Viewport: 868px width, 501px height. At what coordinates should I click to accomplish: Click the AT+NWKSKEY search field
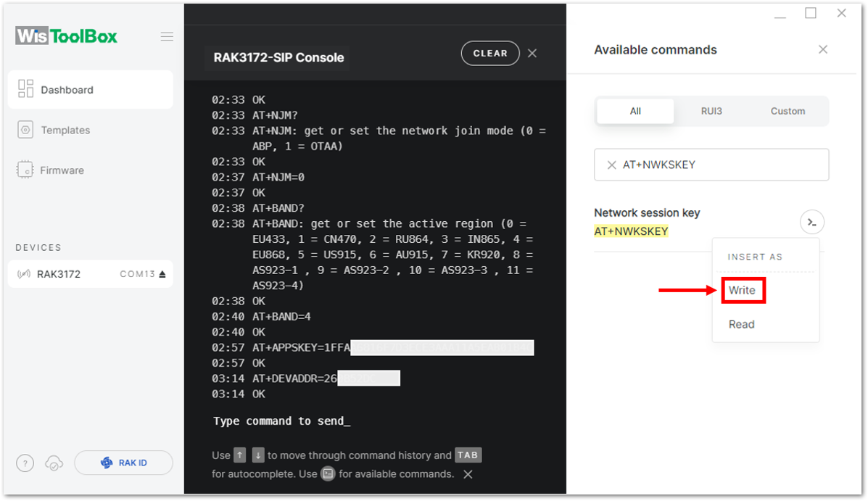click(x=711, y=165)
